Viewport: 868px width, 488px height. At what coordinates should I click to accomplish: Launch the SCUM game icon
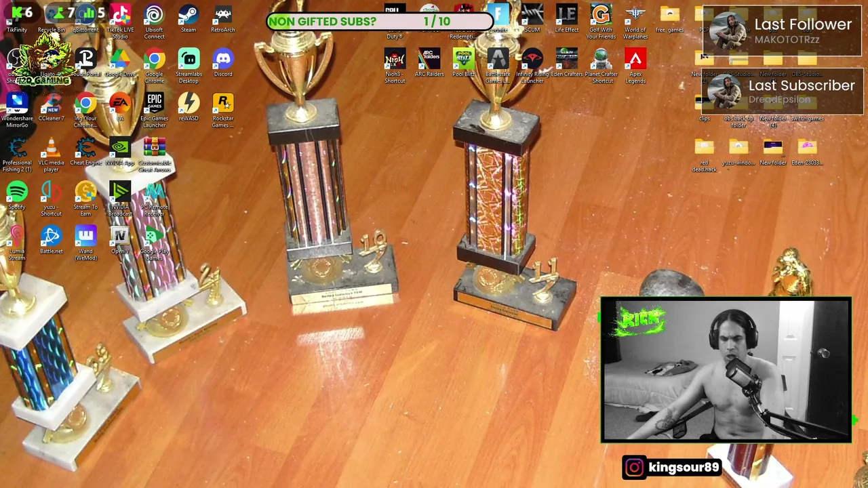pyautogui.click(x=532, y=19)
